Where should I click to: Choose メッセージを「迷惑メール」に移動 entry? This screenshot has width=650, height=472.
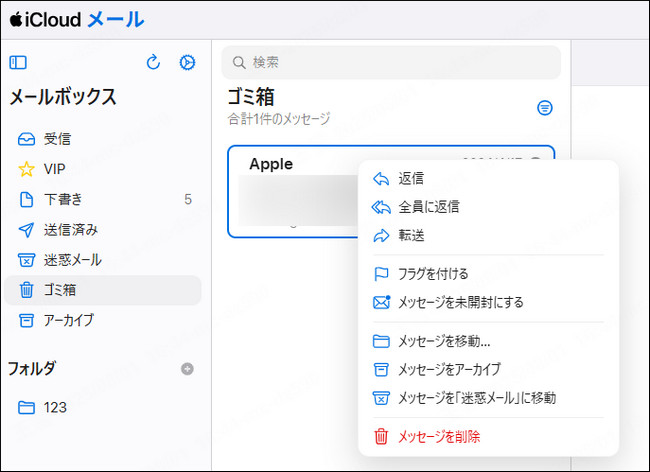click(488, 398)
